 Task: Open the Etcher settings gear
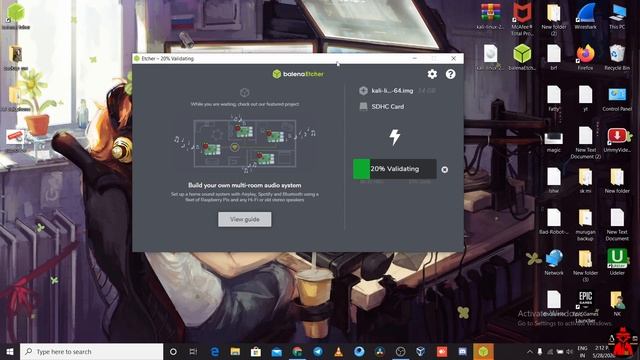tap(432, 74)
